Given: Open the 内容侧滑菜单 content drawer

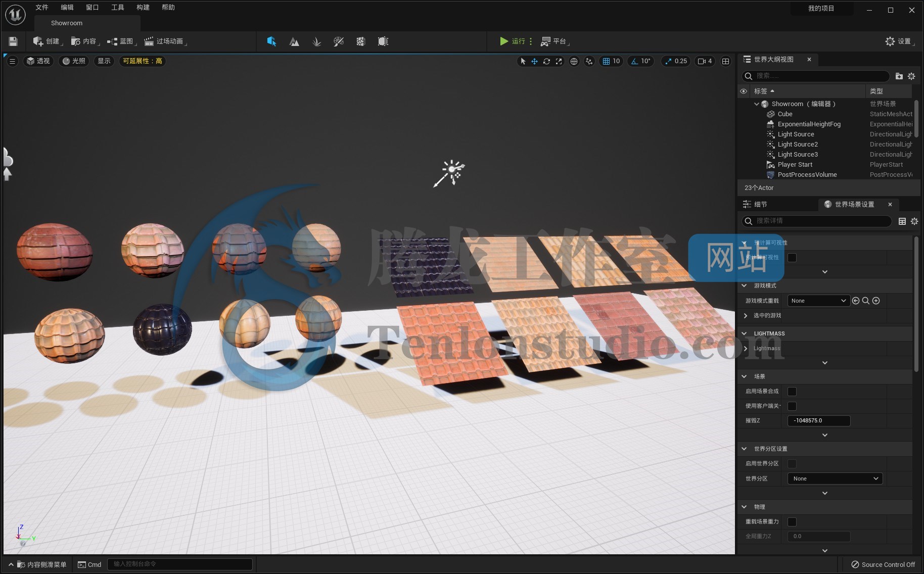Looking at the screenshot, I should [x=38, y=564].
